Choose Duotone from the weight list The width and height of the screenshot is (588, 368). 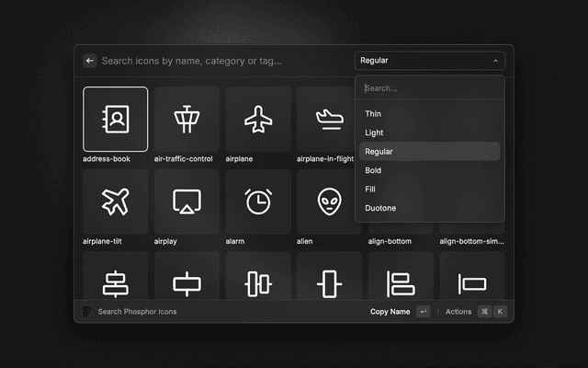point(380,208)
